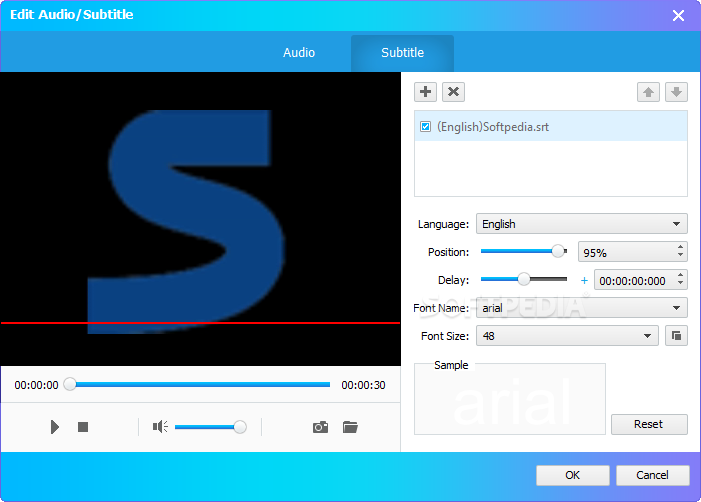This screenshot has height=502, width=701.
Task: Uncheck the (English)Softpedia.srt checkbox
Action: click(x=426, y=127)
